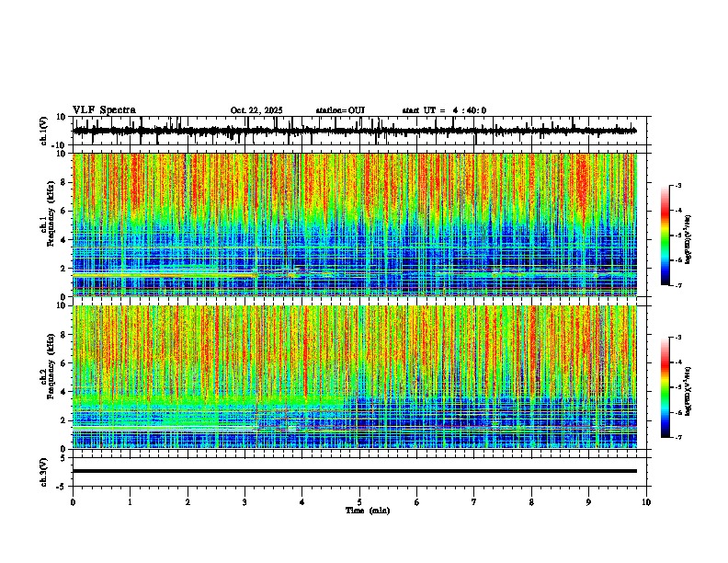This screenshot has width=728, height=563.
Task: Click time axis tick label "3"
Action: coord(245,502)
